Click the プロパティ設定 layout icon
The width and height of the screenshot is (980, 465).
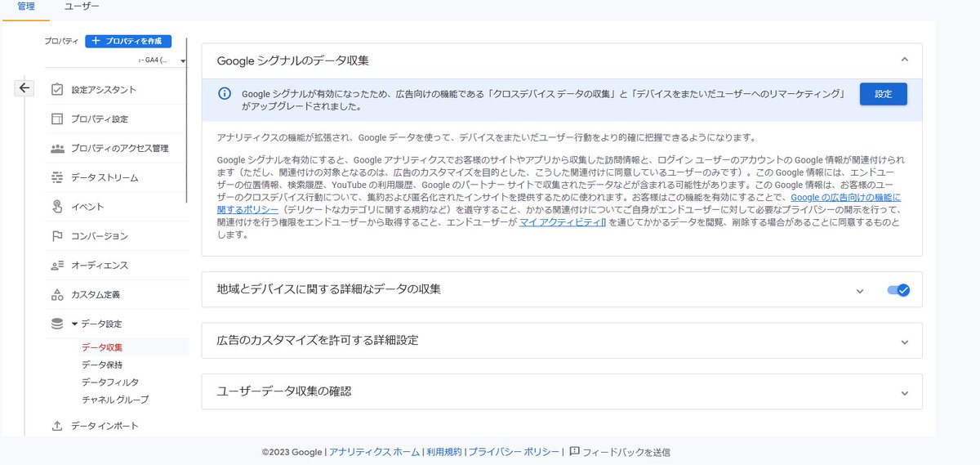click(57, 119)
